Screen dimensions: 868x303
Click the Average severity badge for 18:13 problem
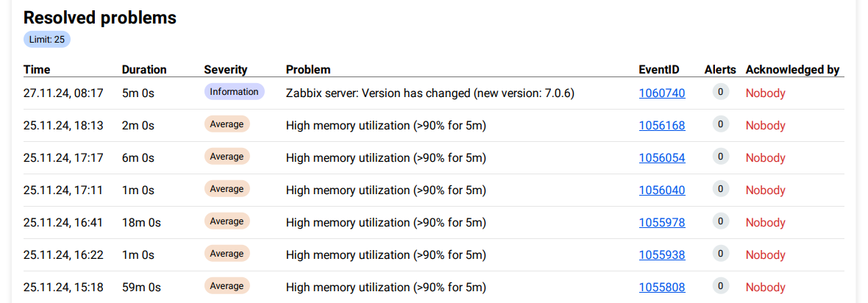(227, 124)
